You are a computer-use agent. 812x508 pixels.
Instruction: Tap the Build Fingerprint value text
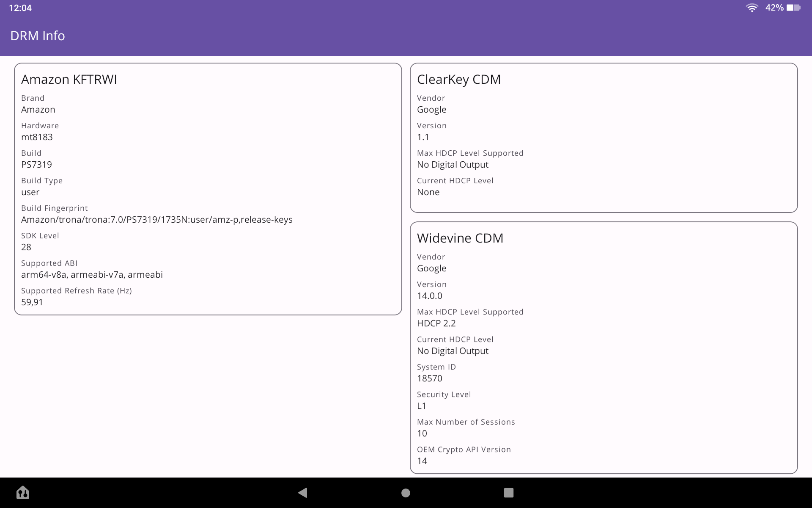coord(156,220)
